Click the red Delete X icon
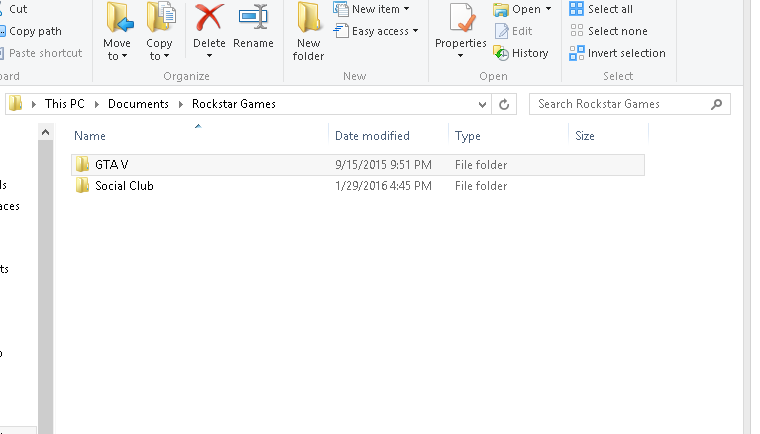760x434 pixels. (x=209, y=17)
